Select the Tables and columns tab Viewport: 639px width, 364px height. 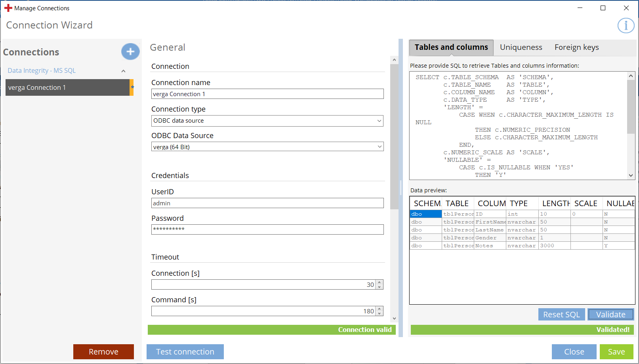[x=451, y=47]
